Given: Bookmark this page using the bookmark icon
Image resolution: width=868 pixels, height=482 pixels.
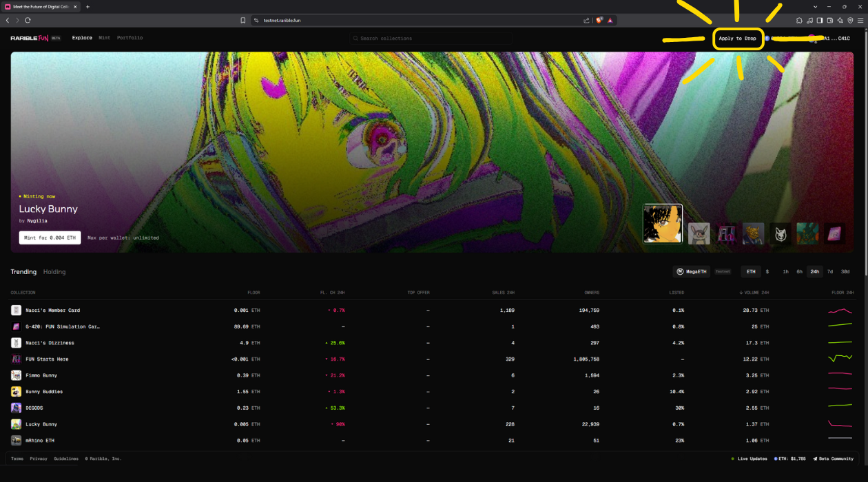Looking at the screenshot, I should 243,21.
